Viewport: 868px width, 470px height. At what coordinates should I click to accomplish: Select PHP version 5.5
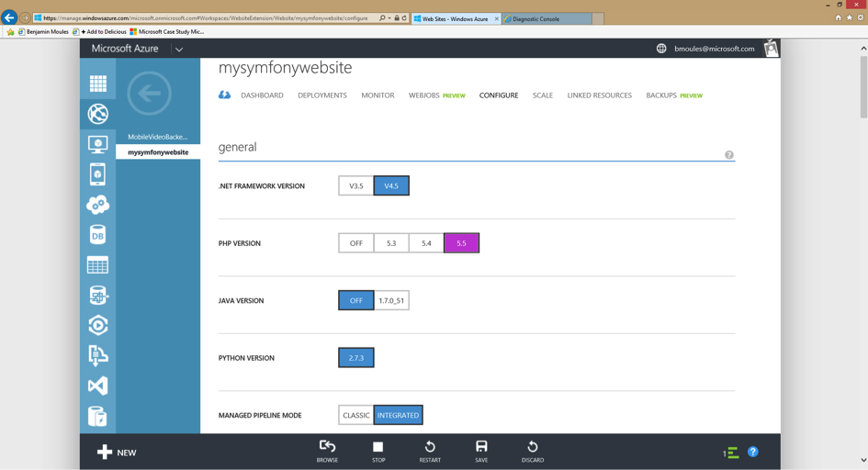coord(461,243)
